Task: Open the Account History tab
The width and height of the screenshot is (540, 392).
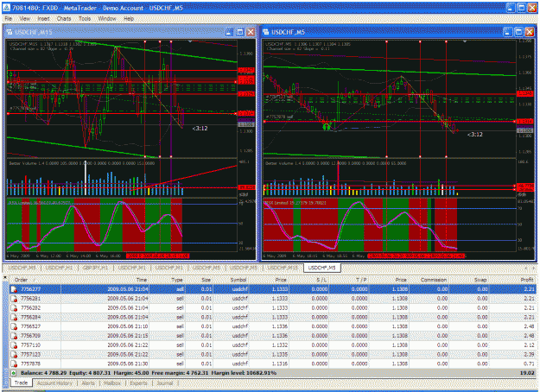Action: coord(54,383)
